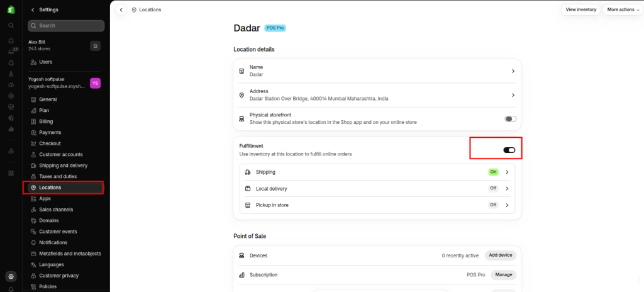This screenshot has height=292, width=644.
Task: Click the Locations breadcrumb pin icon
Action: pyautogui.click(x=135, y=10)
